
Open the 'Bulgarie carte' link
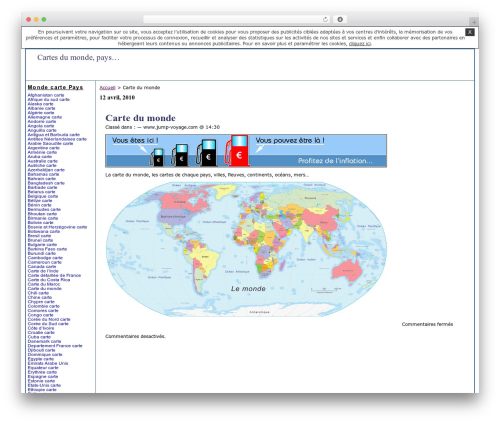[42, 244]
